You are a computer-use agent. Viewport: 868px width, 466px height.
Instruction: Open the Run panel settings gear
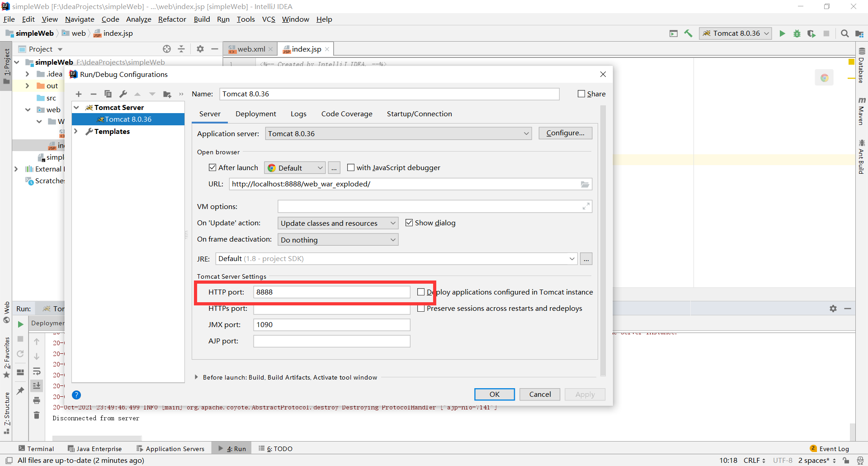pos(833,309)
